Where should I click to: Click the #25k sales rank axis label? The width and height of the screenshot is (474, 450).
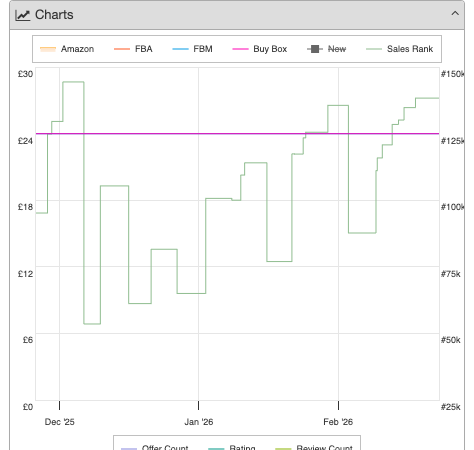click(450, 407)
